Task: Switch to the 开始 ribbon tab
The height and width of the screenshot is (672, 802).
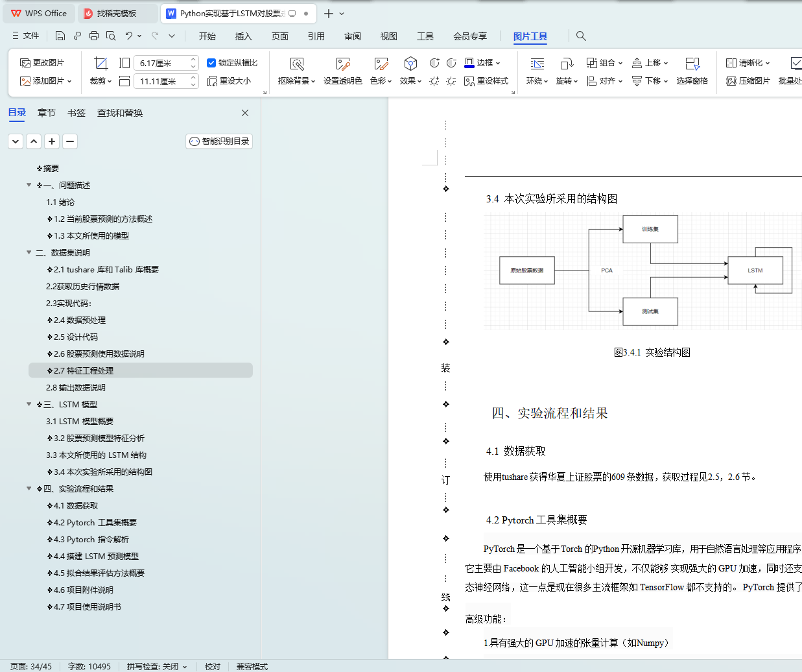Action: [x=207, y=36]
